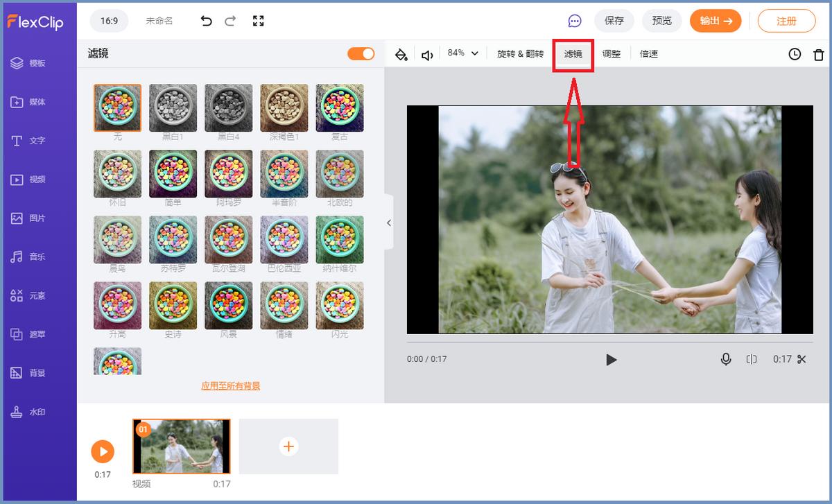The width and height of the screenshot is (832, 504).
Task: Click the paint bucket fill icon
Action: tap(401, 55)
